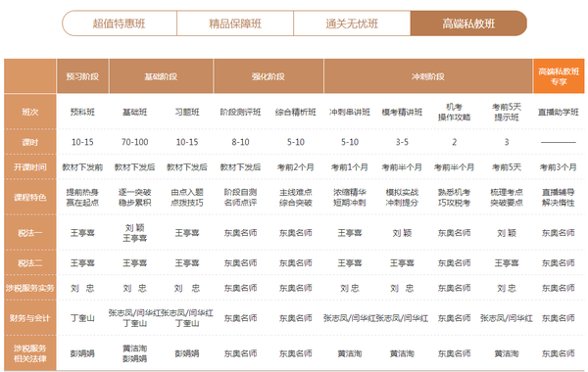Click the 由点入题 点拨技巧 feature cell
This screenshot has height=372, width=588.
point(187,198)
